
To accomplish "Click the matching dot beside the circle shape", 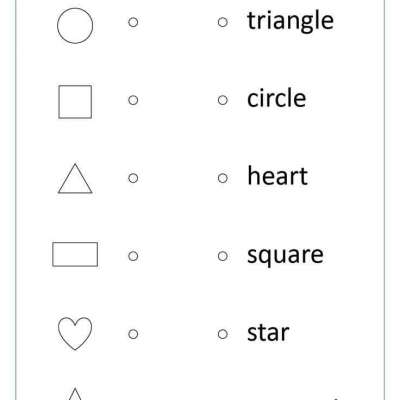I will pos(133,22).
